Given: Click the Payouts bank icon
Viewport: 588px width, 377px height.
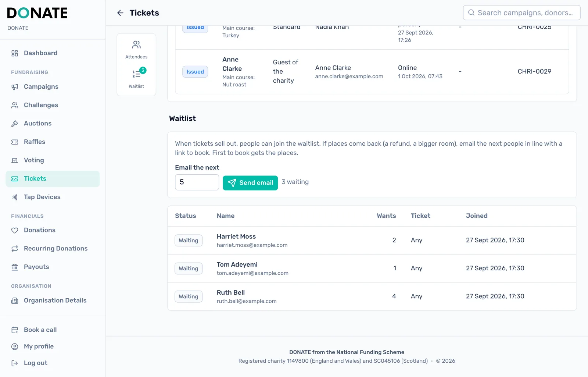Looking at the screenshot, I should (x=15, y=267).
